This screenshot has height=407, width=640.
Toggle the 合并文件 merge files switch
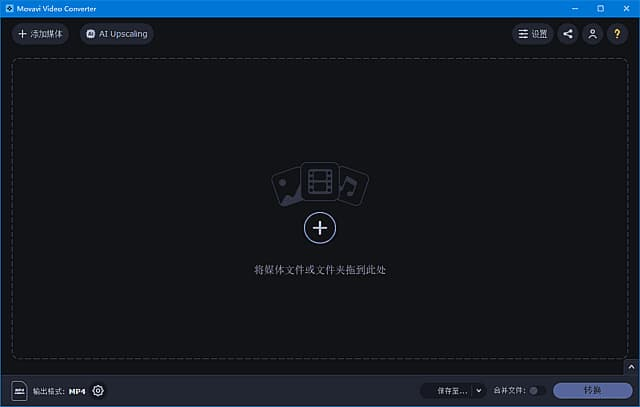click(537, 391)
